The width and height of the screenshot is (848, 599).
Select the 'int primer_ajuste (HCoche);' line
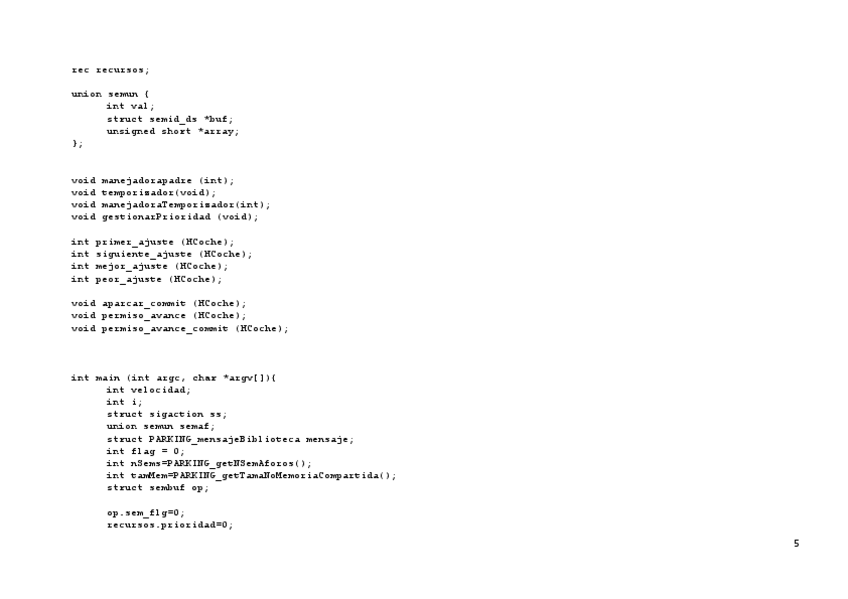point(153,242)
